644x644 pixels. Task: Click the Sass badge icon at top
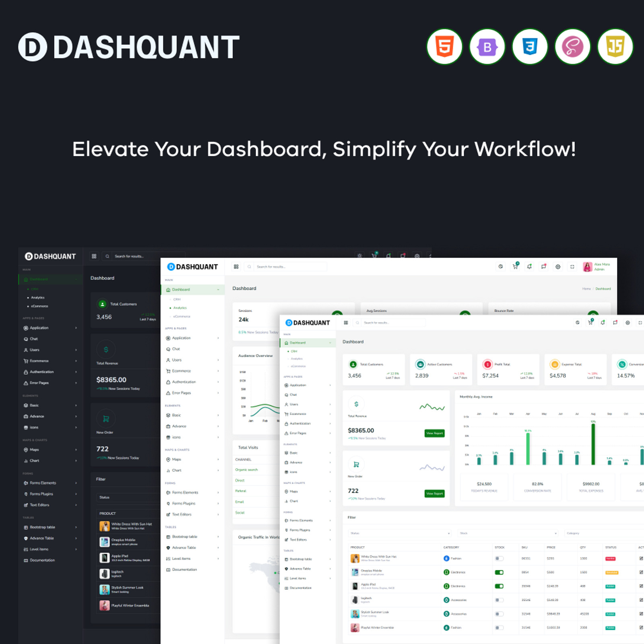(572, 47)
